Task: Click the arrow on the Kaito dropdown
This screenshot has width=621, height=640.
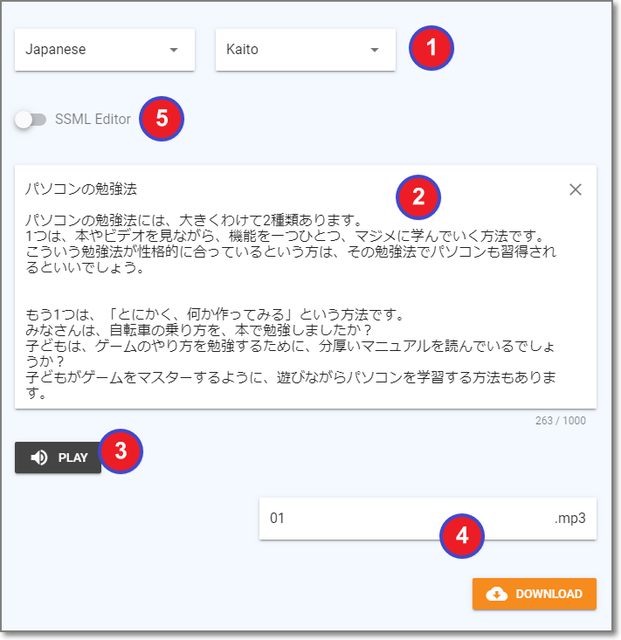Action: pyautogui.click(x=374, y=50)
